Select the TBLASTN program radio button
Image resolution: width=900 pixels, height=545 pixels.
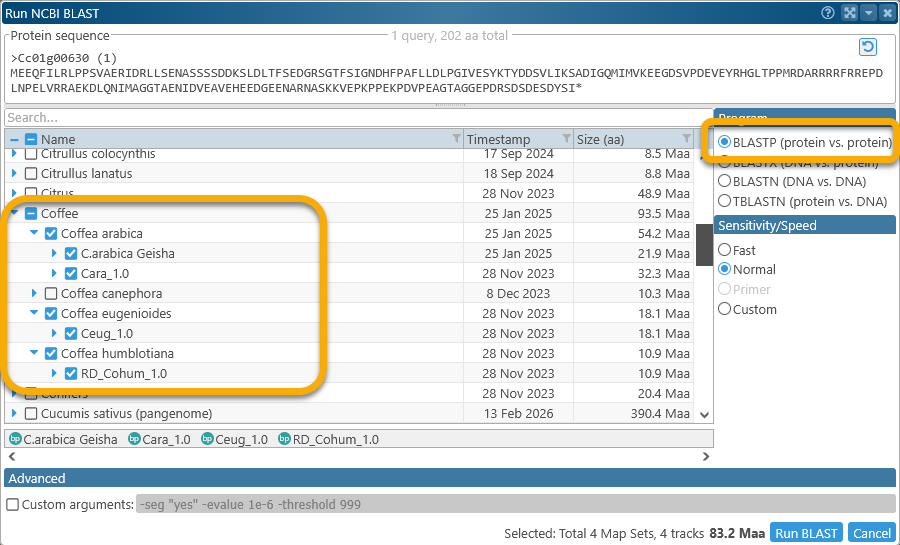[x=725, y=201]
